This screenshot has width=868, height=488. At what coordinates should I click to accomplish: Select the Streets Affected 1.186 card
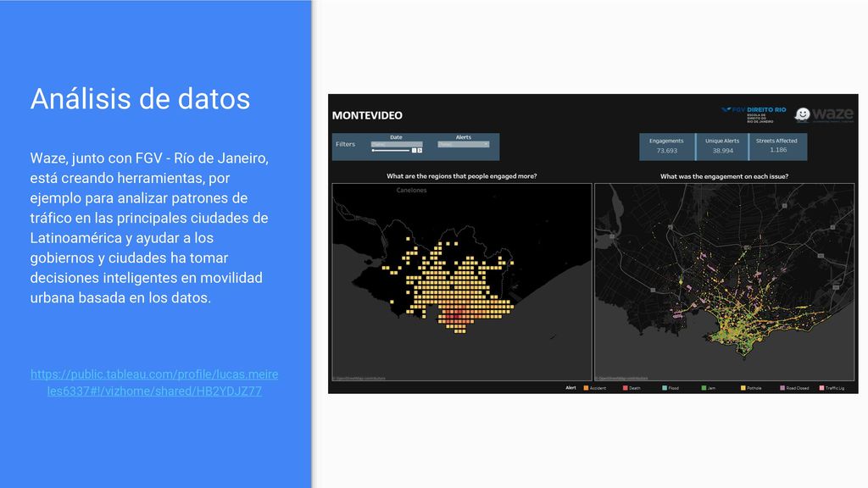coord(778,147)
